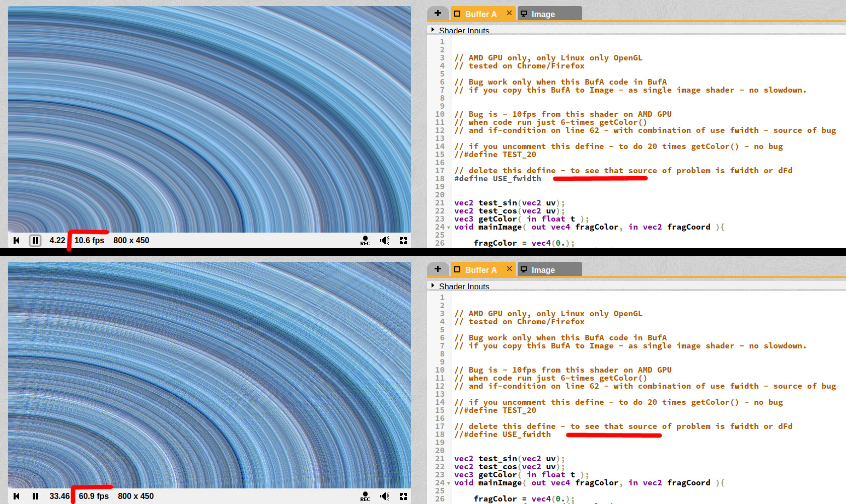Image resolution: width=846 pixels, height=504 pixels.
Task: Start recording in the 60.9 fps player
Action: click(x=365, y=496)
